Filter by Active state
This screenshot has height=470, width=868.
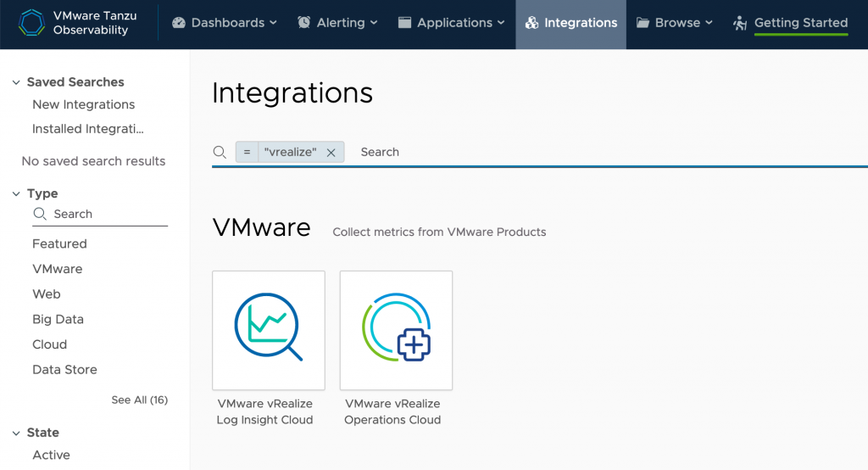52,455
